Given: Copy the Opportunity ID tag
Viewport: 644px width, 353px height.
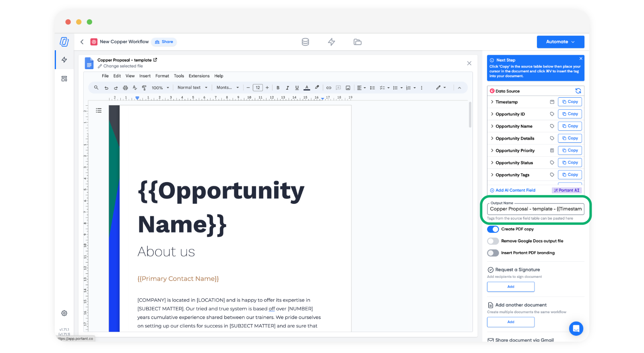Looking at the screenshot, I should point(570,114).
